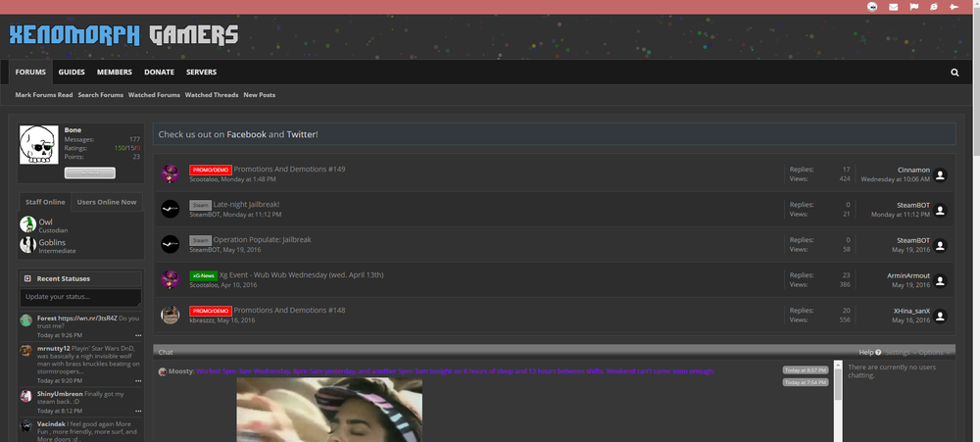The width and height of the screenshot is (980, 442).
Task: Click XHina_sanX's last-poster avatar icon
Action: click(x=940, y=316)
